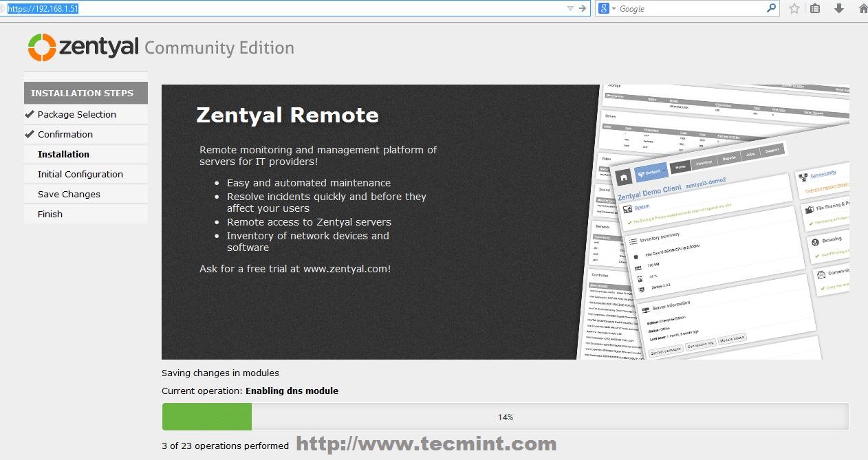Click the Package Selection checkmark

coord(30,114)
